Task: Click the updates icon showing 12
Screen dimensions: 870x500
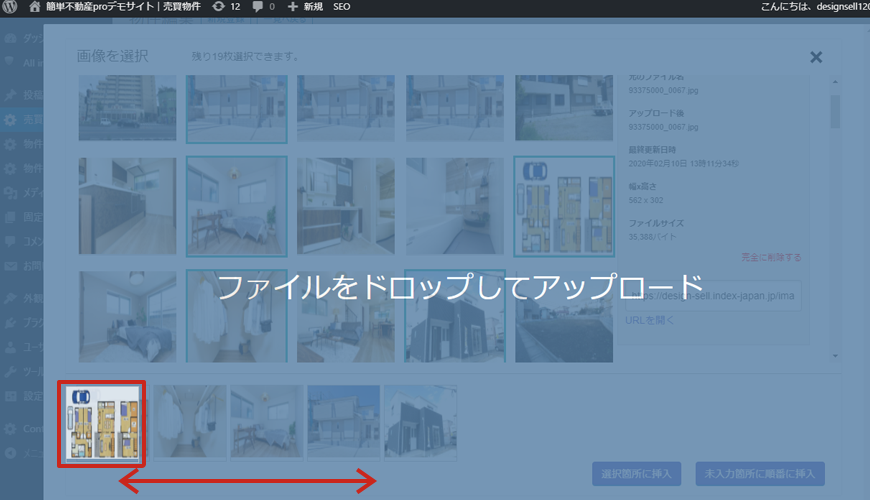Action: point(218,7)
